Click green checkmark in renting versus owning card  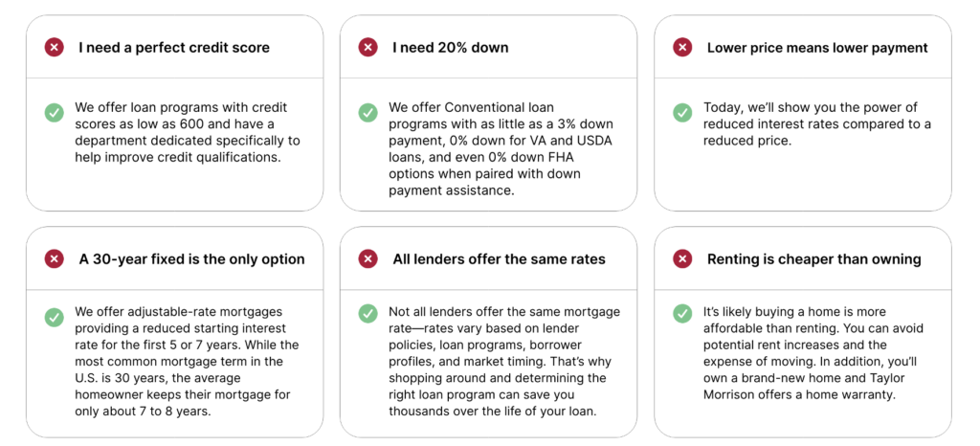(682, 313)
